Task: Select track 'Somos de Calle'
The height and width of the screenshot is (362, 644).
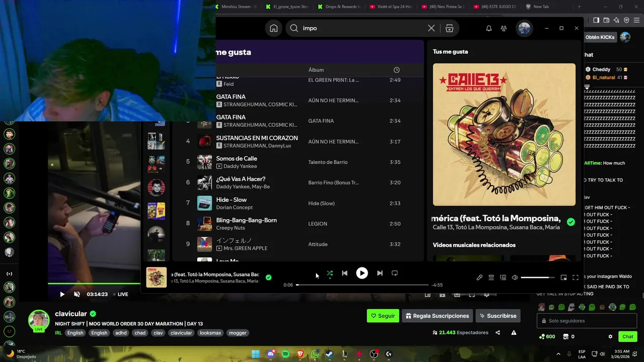Action: 236,158
